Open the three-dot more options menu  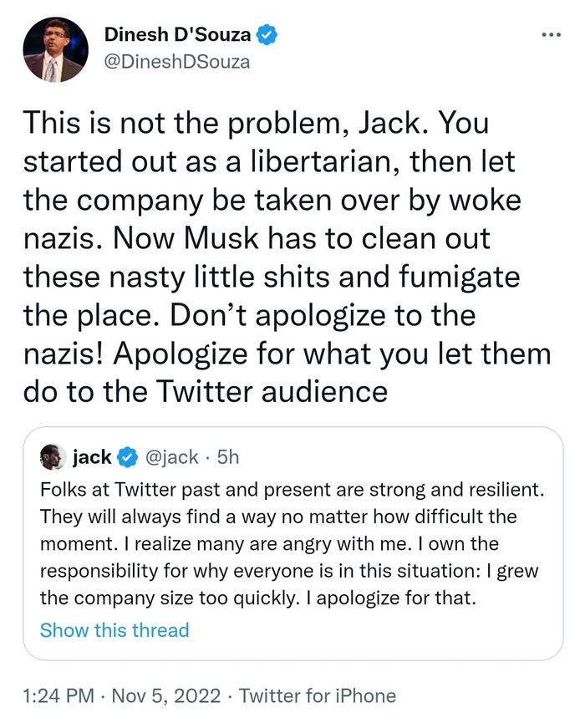[x=550, y=35]
